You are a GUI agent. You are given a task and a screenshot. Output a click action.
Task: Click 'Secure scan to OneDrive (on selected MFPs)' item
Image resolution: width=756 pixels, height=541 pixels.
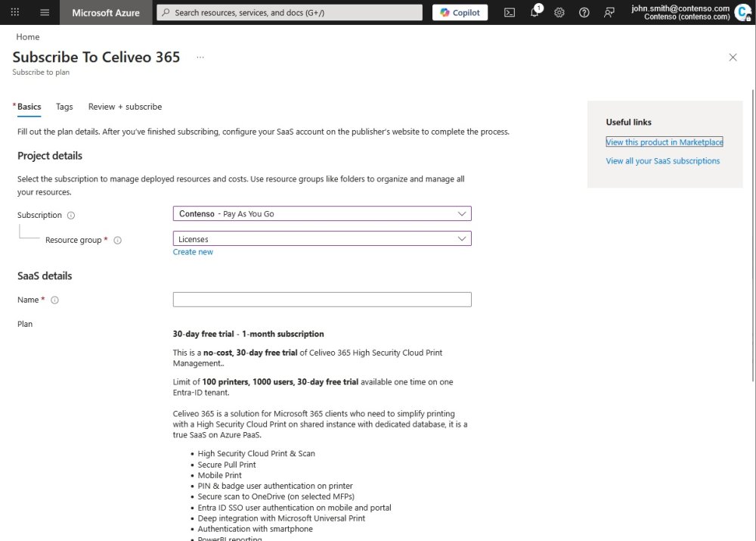click(276, 496)
